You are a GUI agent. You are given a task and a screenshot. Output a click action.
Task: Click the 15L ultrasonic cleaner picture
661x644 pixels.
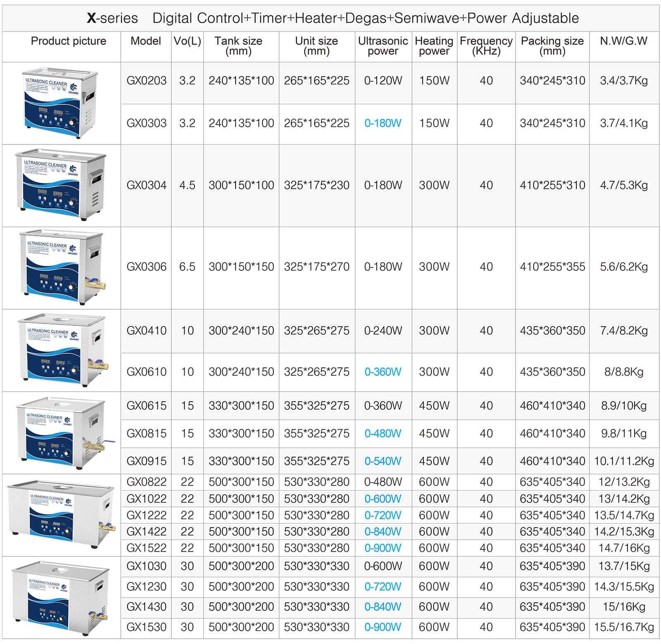pyautogui.click(x=60, y=433)
